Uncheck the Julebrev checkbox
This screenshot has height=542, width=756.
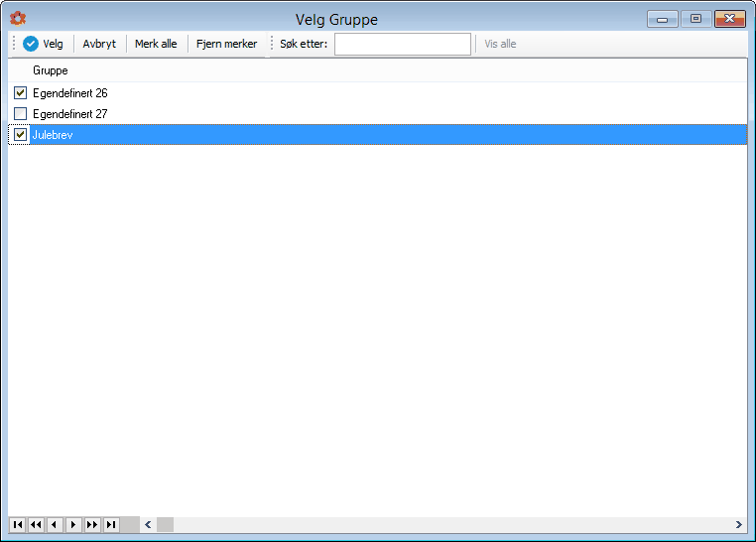coord(20,135)
